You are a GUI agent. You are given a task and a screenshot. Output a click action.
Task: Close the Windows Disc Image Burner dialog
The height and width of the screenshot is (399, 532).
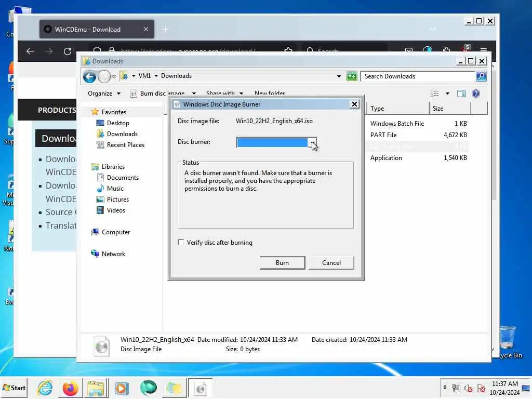(x=354, y=104)
